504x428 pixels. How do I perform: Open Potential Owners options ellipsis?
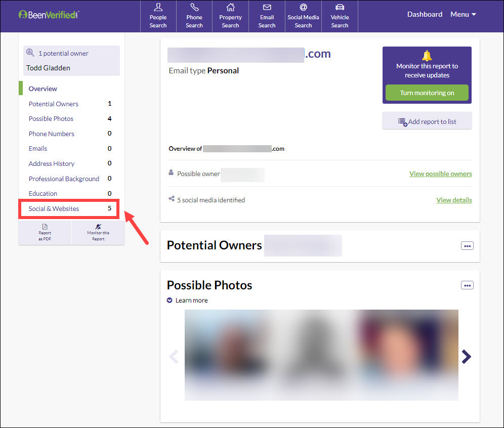[x=467, y=246]
